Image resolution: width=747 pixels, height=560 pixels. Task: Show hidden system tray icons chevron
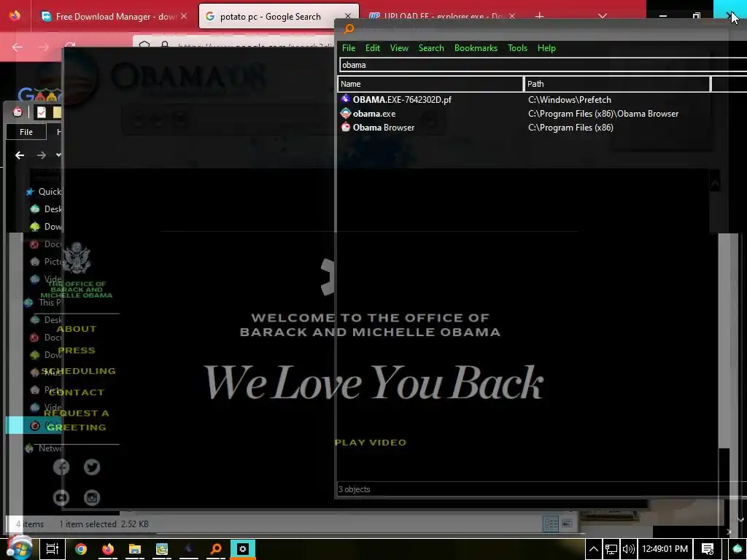(594, 549)
